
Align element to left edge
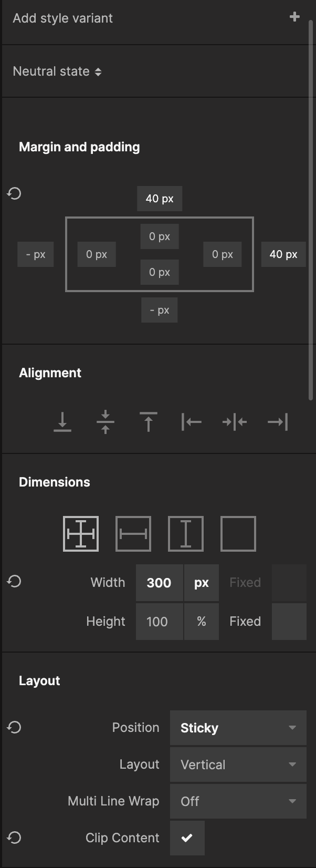(x=192, y=422)
